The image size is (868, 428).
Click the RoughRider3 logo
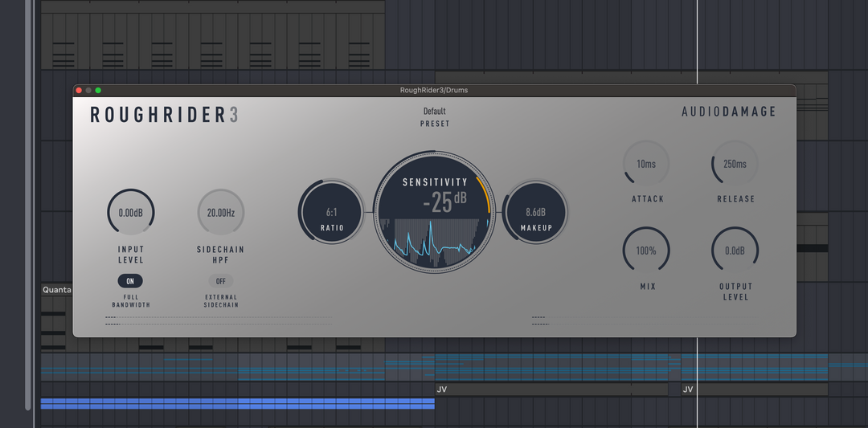click(x=164, y=115)
